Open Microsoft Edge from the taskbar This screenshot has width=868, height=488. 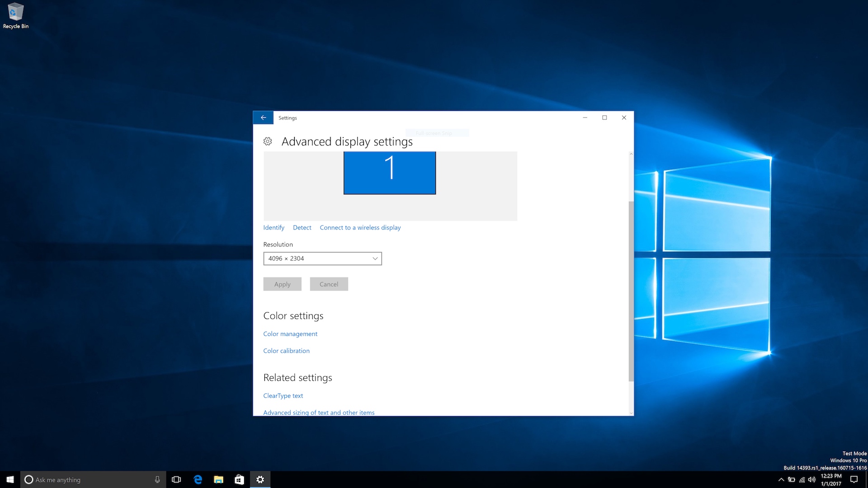[198, 479]
